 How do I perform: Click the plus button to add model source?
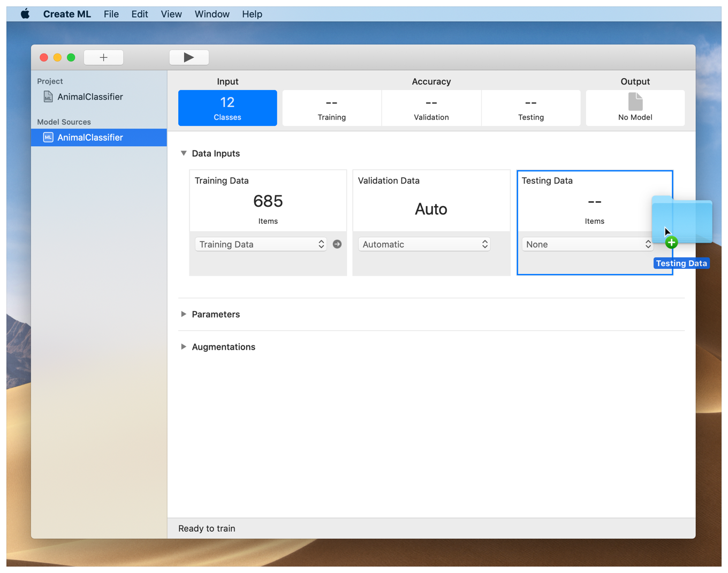tap(104, 57)
